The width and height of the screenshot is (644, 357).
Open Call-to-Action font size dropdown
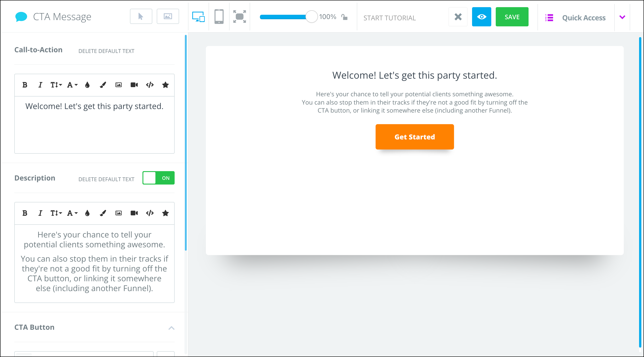coord(56,85)
